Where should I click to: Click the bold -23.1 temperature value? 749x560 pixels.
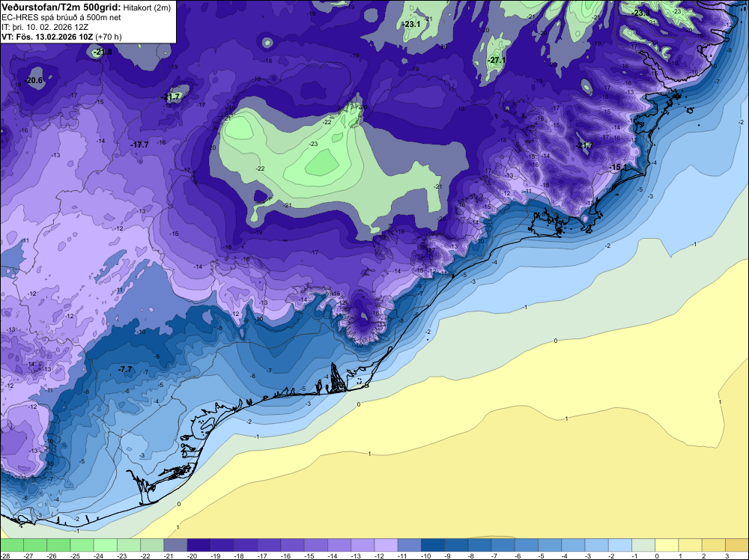[x=410, y=25]
